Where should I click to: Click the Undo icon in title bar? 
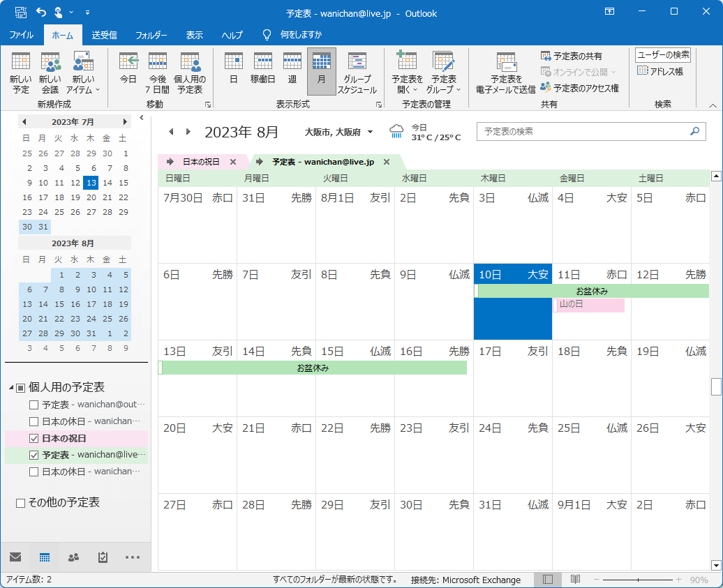[x=41, y=13]
